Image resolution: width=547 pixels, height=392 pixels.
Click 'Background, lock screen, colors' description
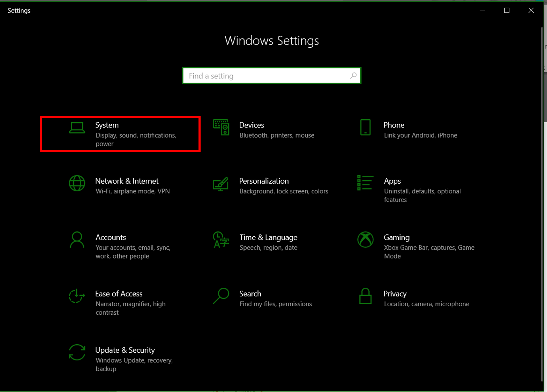[x=284, y=191]
